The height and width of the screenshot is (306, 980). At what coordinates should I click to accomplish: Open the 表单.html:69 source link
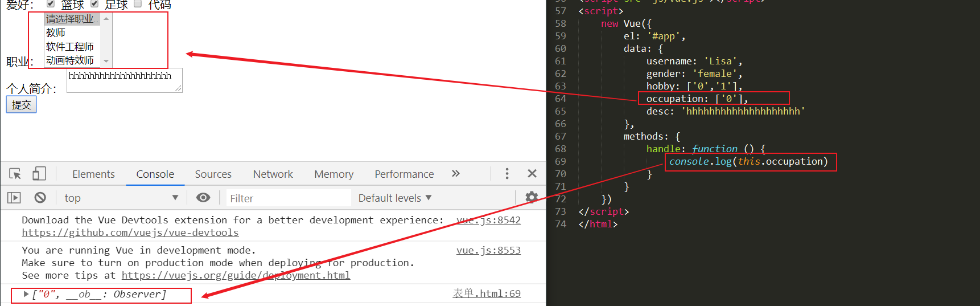click(487, 293)
